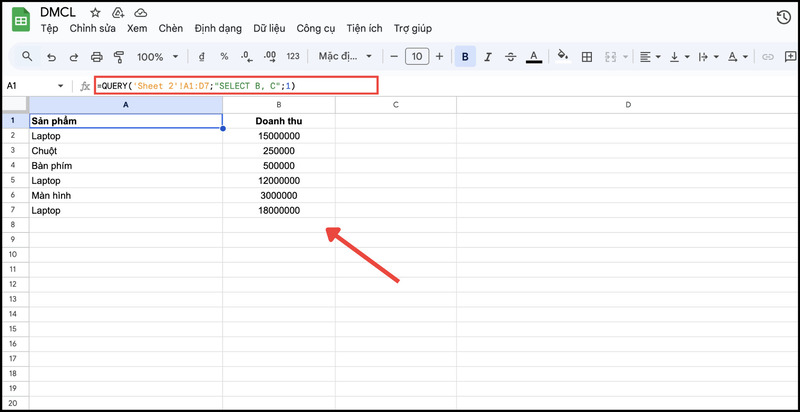Screen dimensions: 800x412
Task: Click the move to Drive folder icon
Action: (118, 13)
